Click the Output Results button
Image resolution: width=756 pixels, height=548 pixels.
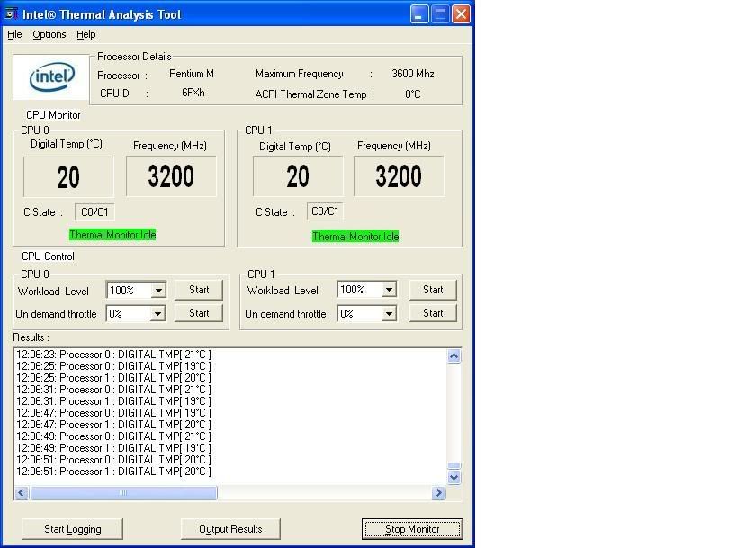point(230,529)
